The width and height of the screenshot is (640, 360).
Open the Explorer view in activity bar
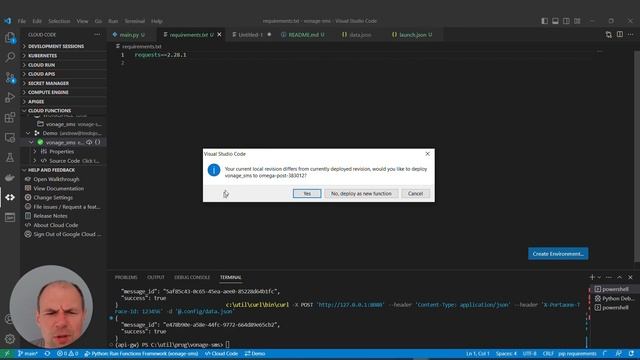click(10, 38)
